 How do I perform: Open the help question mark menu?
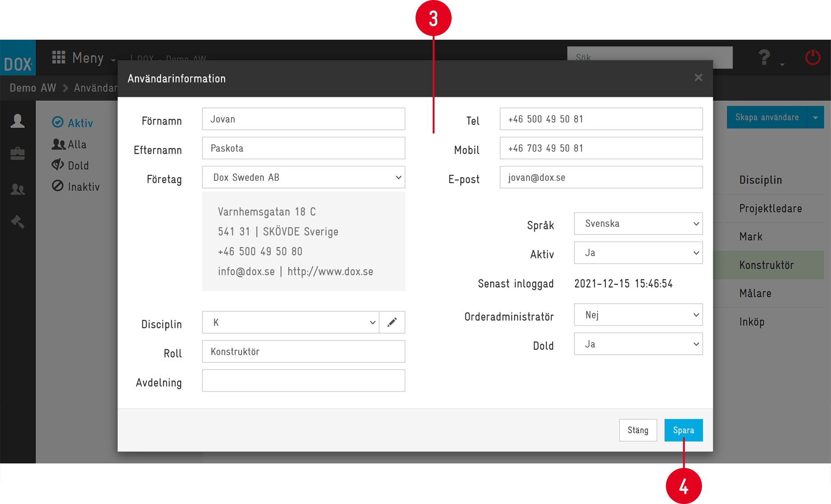(764, 58)
